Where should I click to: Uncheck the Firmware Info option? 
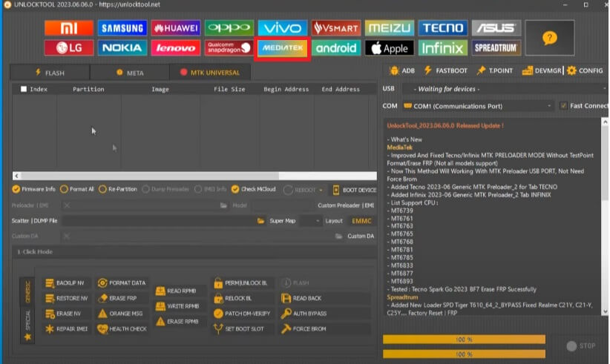tap(16, 189)
